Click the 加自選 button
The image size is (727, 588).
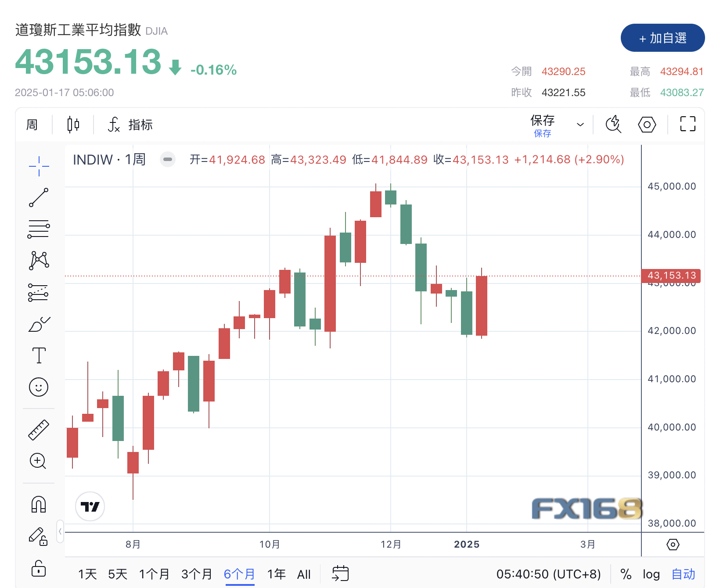(x=662, y=38)
